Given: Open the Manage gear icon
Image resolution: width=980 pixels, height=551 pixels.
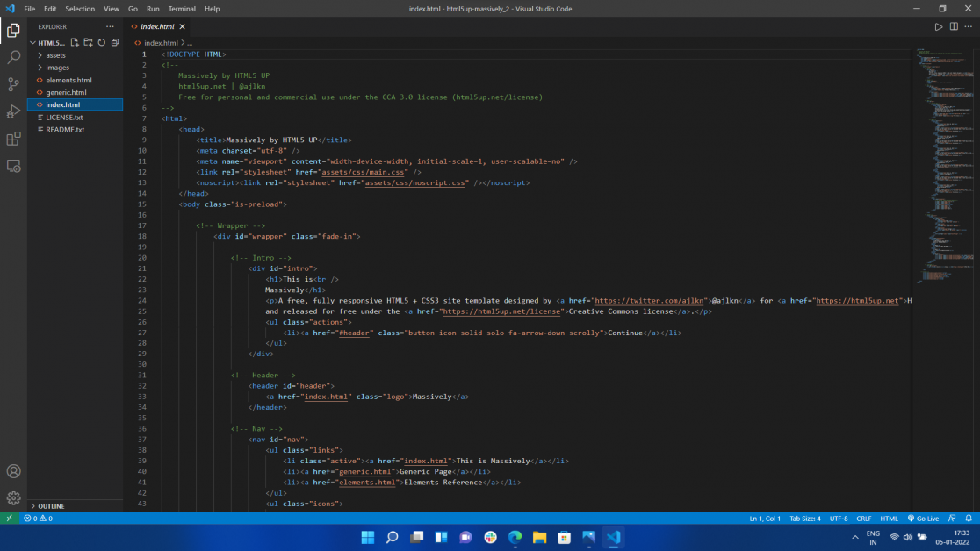Looking at the screenshot, I should tap(13, 497).
